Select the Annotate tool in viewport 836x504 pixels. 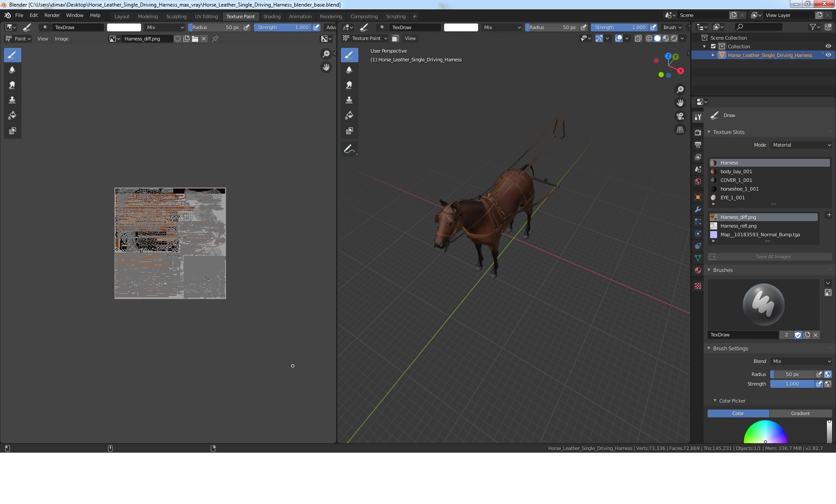click(x=349, y=149)
